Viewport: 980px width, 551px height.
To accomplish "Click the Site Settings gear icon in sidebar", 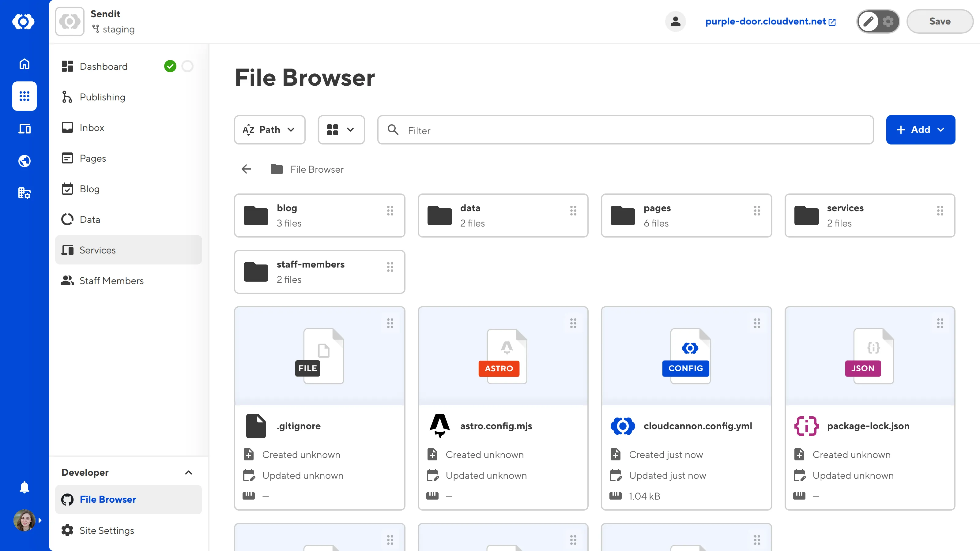I will [67, 530].
